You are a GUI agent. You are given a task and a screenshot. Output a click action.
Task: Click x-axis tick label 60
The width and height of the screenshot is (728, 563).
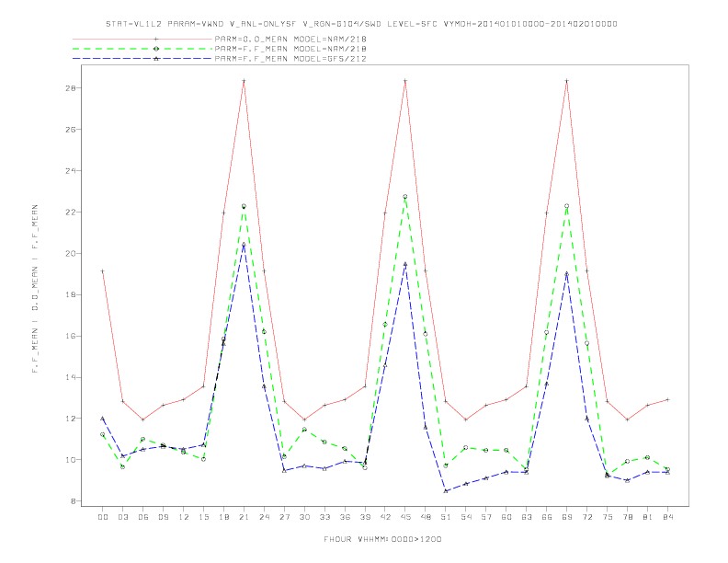coord(506,517)
